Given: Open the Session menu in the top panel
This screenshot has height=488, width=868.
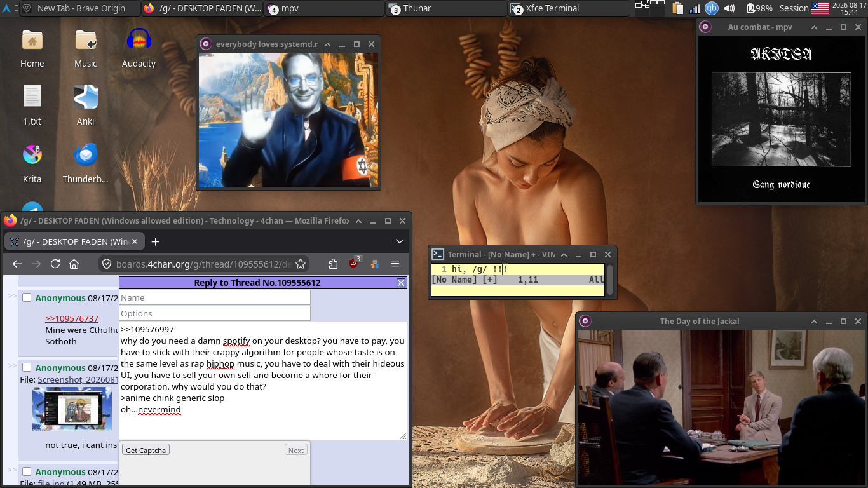Looking at the screenshot, I should click(794, 8).
